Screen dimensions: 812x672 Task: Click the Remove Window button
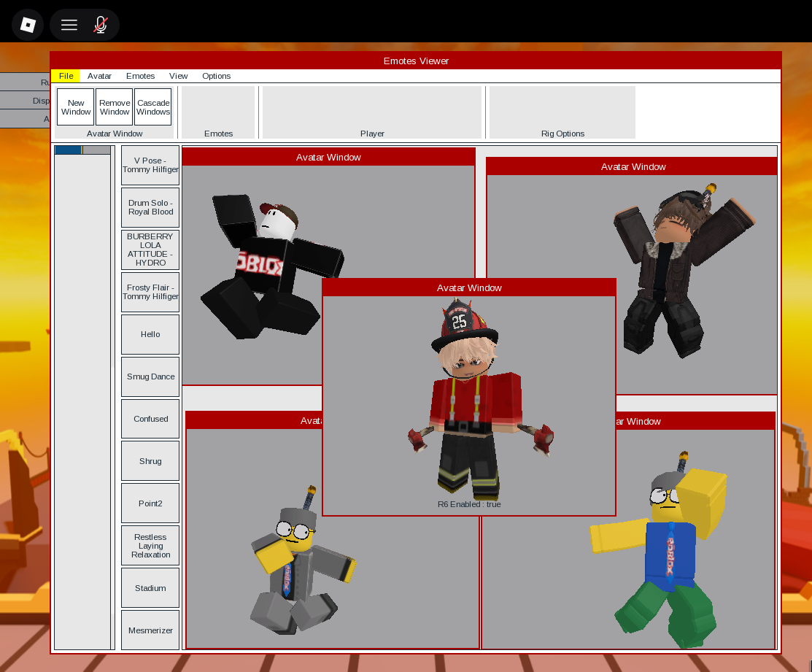(115, 107)
